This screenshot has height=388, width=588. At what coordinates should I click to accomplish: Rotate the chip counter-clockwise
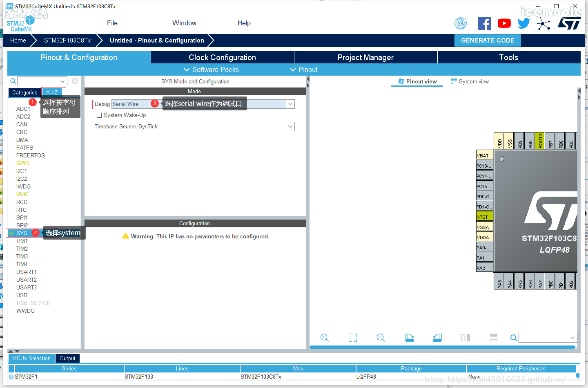(x=437, y=338)
